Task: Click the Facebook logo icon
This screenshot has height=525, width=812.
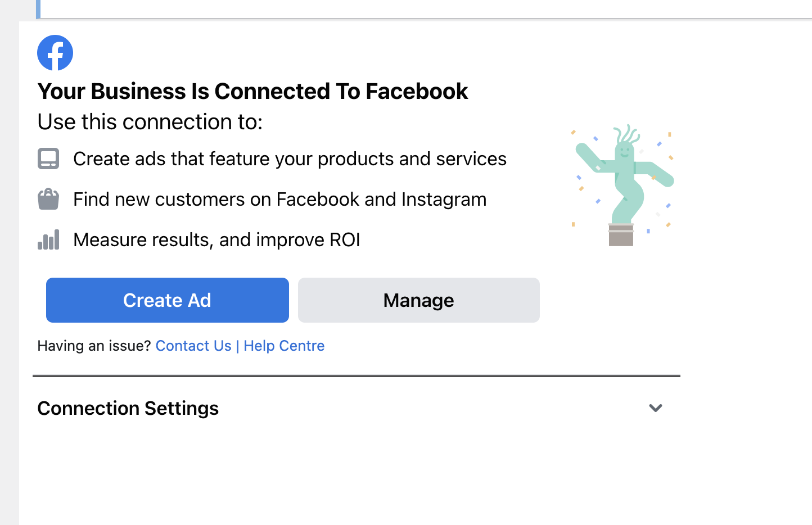Action: 55,53
